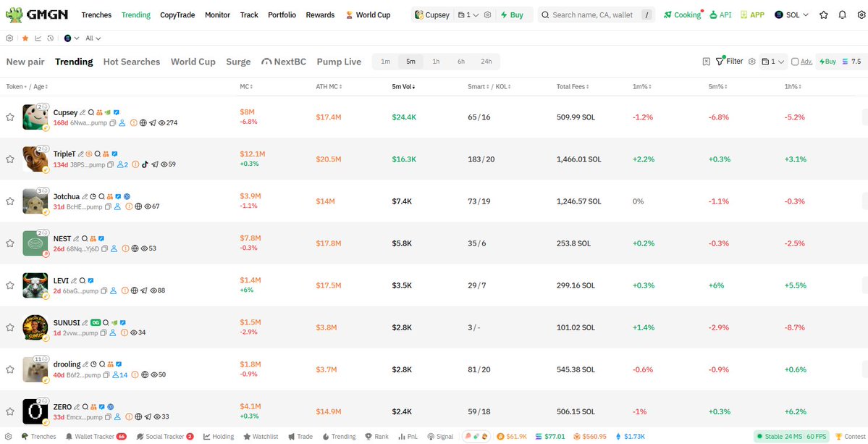The image size is (868, 444).
Task: Open chain selector dropdown under the logo
Action: 72,38
